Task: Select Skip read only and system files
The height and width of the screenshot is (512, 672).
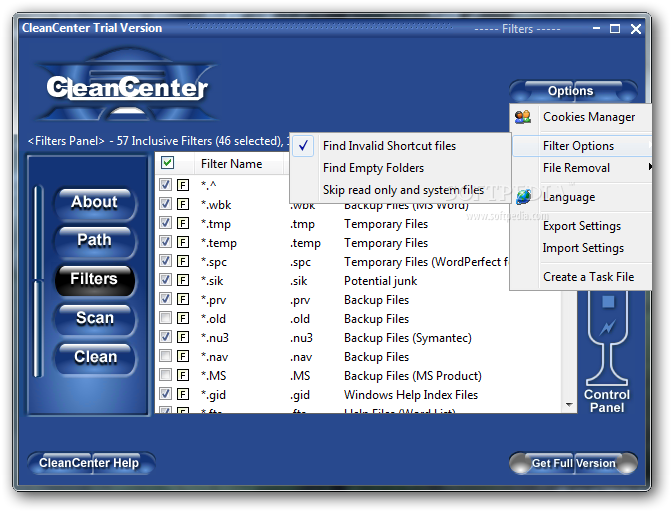Action: (x=400, y=190)
